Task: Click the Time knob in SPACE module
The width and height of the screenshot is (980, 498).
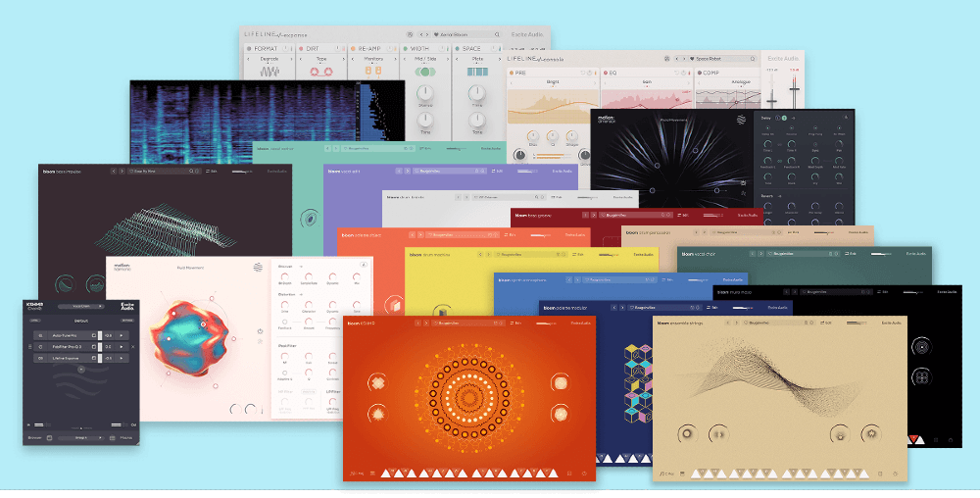Action: click(x=477, y=93)
